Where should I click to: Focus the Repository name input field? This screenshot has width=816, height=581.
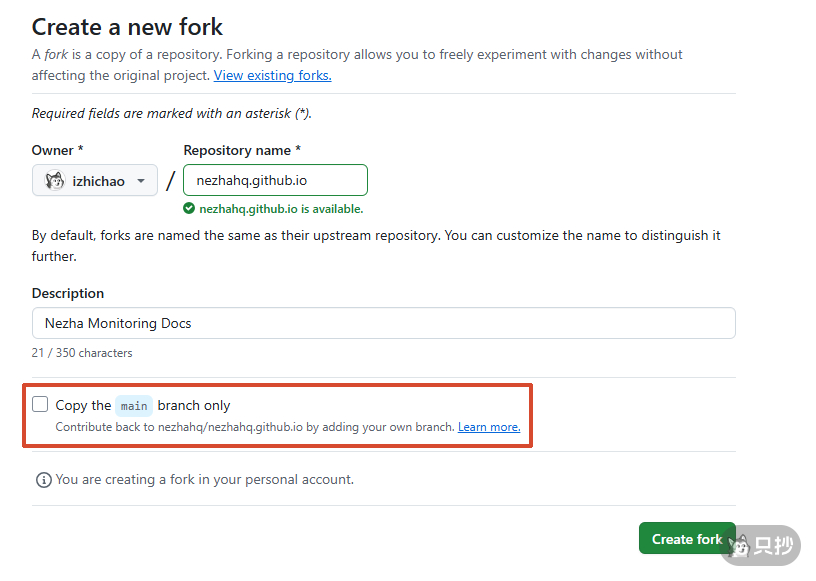pos(275,180)
